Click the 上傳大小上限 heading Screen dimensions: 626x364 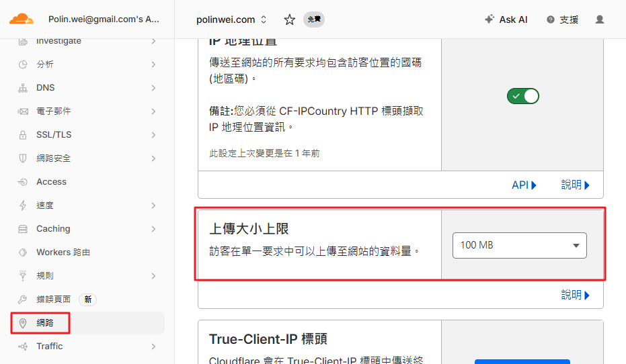[x=249, y=229]
